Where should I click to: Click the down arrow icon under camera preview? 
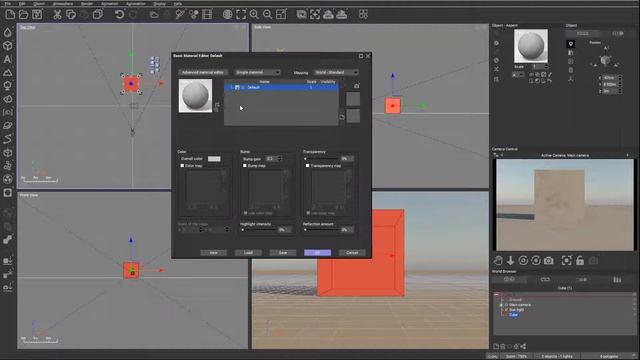click(511, 260)
